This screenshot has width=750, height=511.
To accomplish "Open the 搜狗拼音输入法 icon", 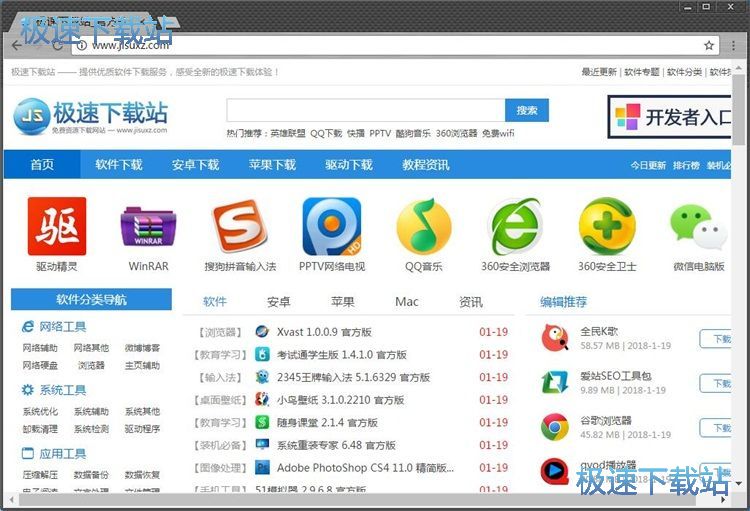I will (x=240, y=226).
